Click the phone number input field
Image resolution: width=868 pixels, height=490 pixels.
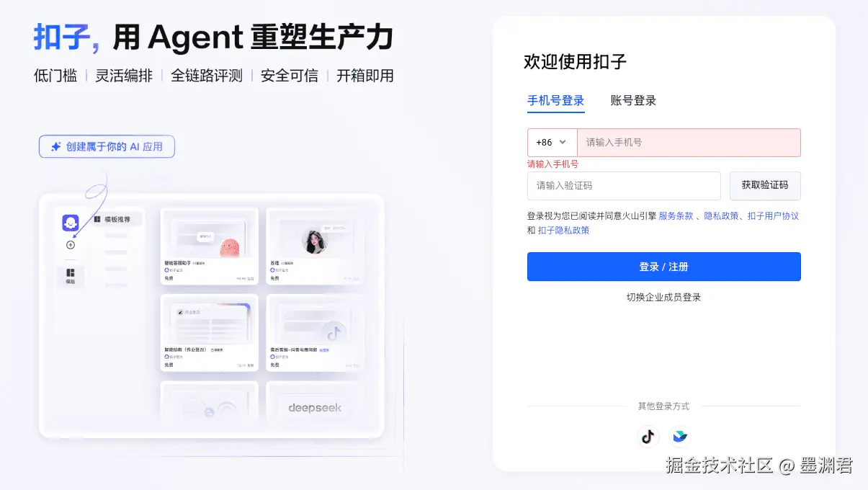689,143
